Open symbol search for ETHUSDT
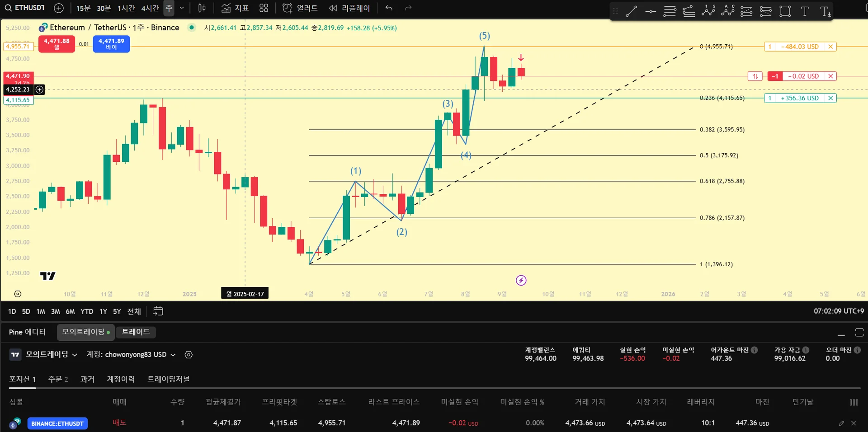The image size is (868, 432). tap(25, 8)
